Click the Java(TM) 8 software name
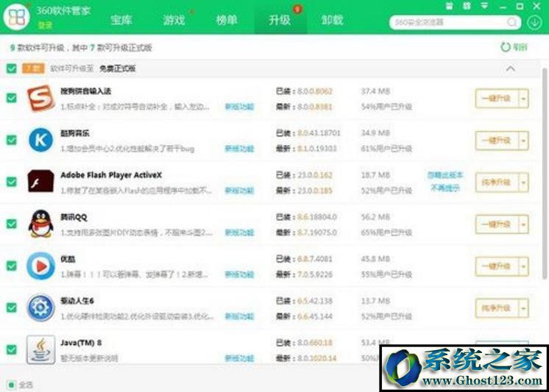549x392 pixels. [x=81, y=343]
